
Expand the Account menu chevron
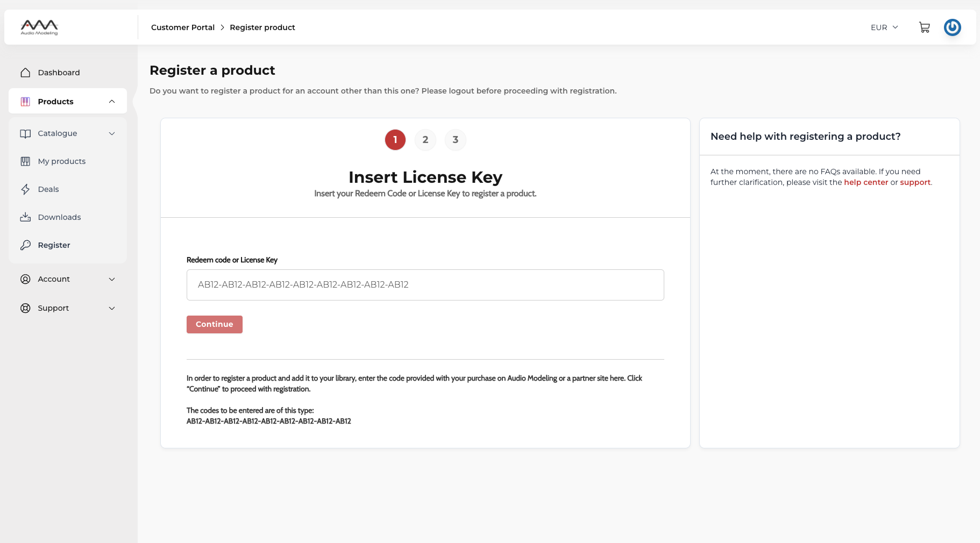click(112, 279)
